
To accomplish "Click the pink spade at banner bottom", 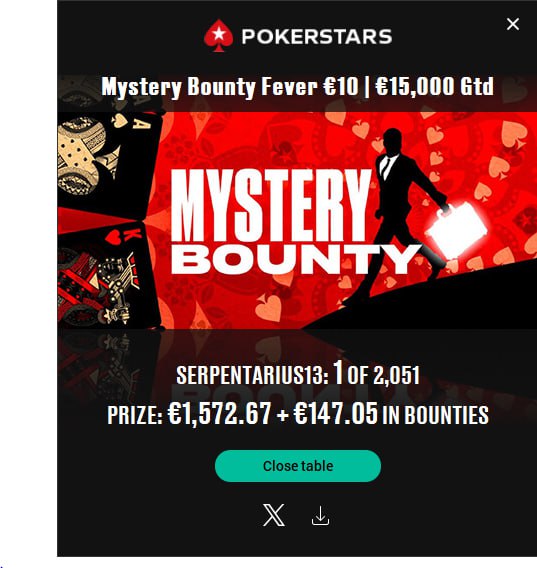I will [268, 308].
